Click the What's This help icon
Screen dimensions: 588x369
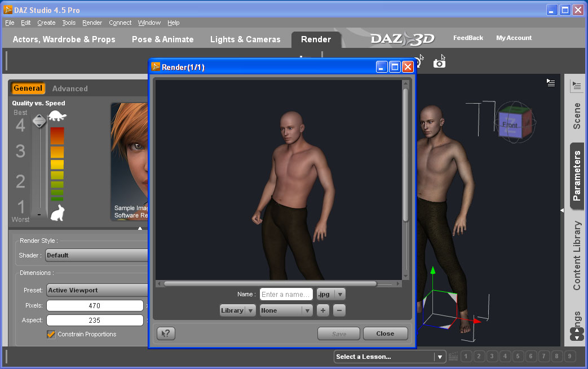[x=166, y=334]
